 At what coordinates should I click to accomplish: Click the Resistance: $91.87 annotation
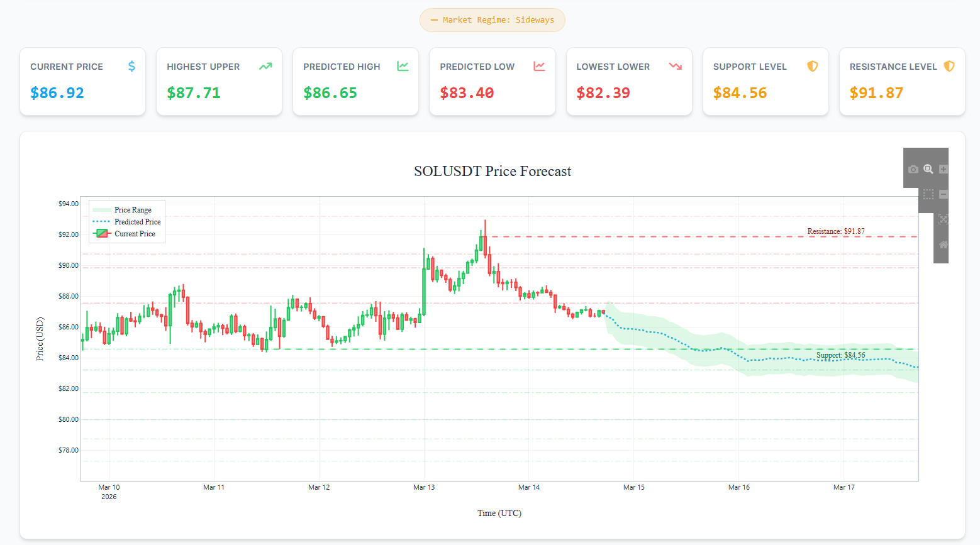coord(836,231)
